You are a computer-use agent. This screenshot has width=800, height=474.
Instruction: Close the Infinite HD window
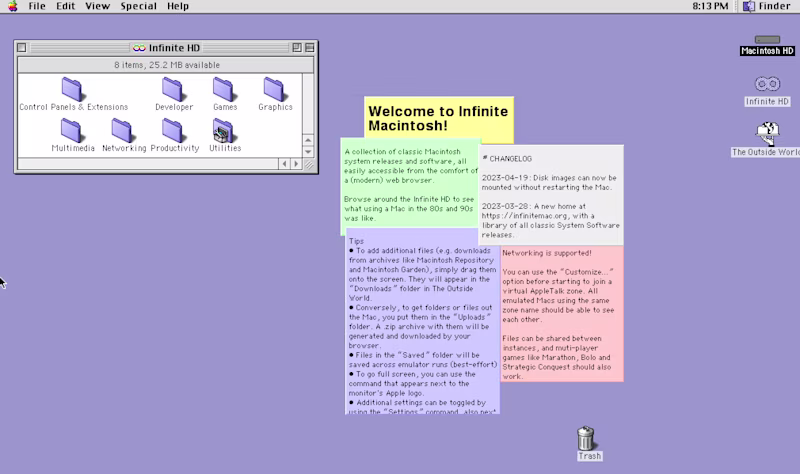(x=21, y=47)
